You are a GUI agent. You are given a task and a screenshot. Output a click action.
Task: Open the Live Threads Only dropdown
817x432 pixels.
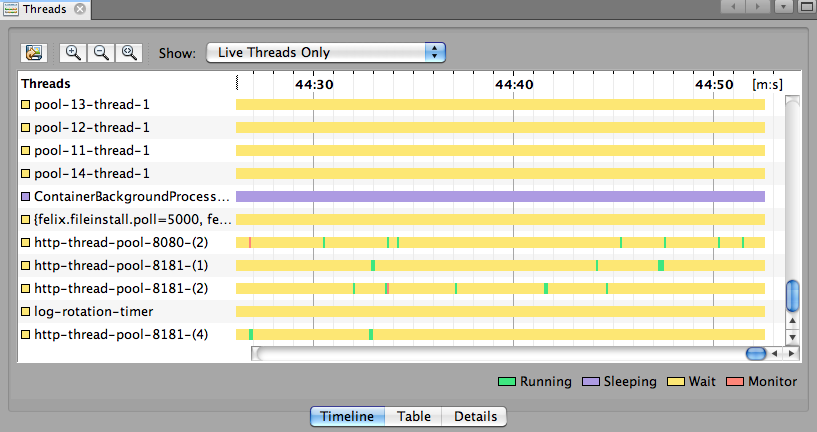[x=325, y=53]
